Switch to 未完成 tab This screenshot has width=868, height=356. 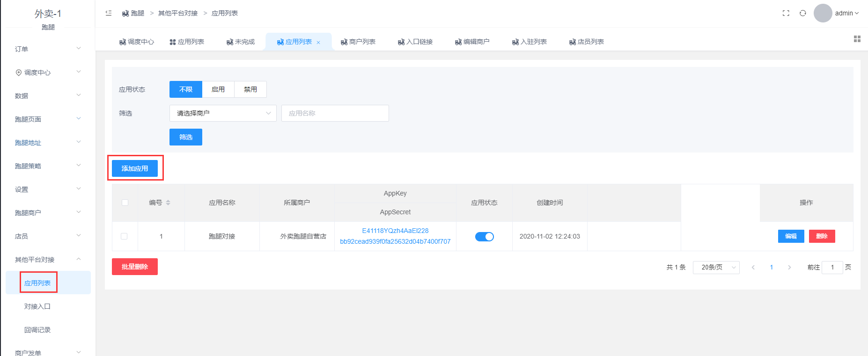click(x=241, y=42)
